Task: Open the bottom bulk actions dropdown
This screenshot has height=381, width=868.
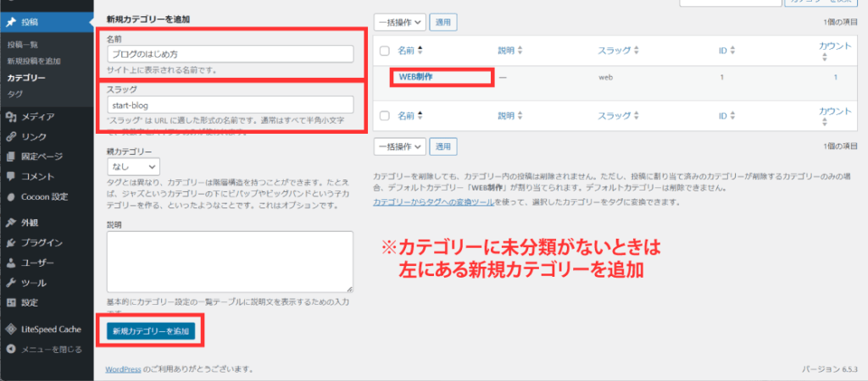Action: point(398,146)
